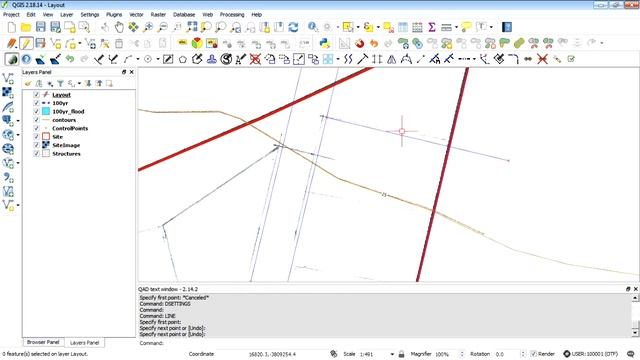Open the attribute table
The image size is (640, 360).
pyautogui.click(x=403, y=27)
